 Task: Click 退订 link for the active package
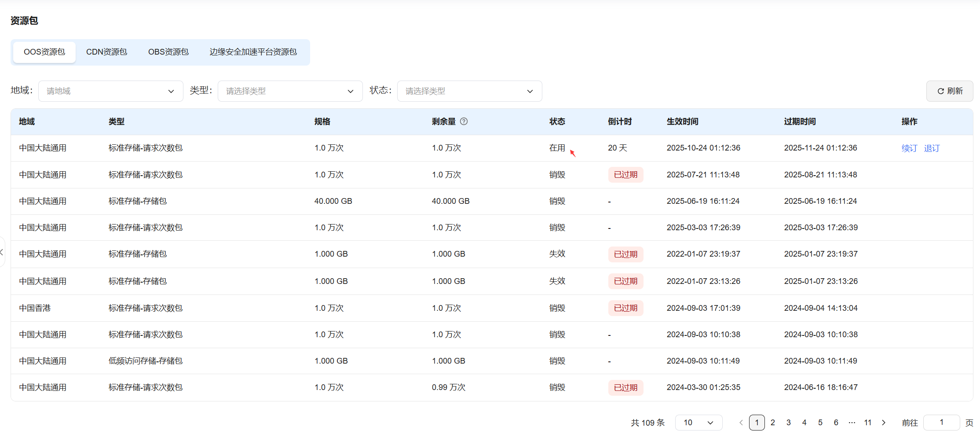[x=932, y=148]
